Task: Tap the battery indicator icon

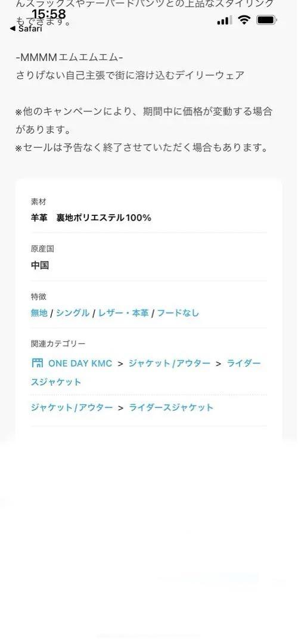Action: point(267,20)
